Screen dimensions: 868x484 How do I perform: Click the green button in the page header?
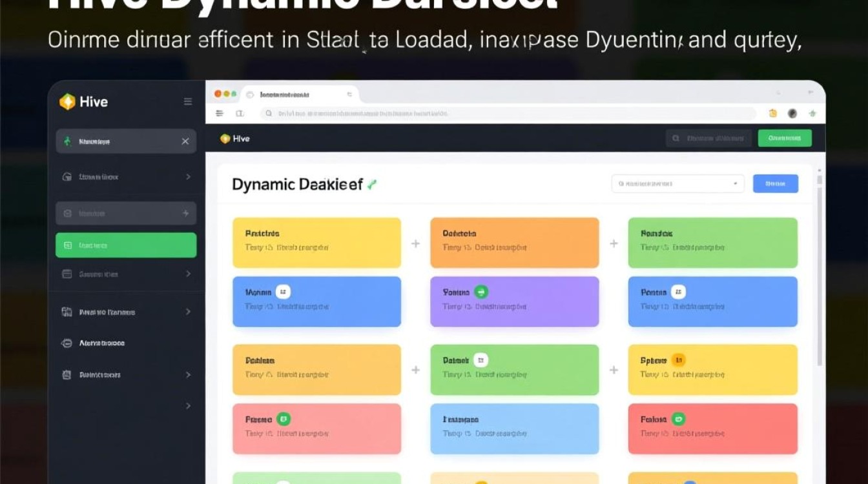(785, 138)
